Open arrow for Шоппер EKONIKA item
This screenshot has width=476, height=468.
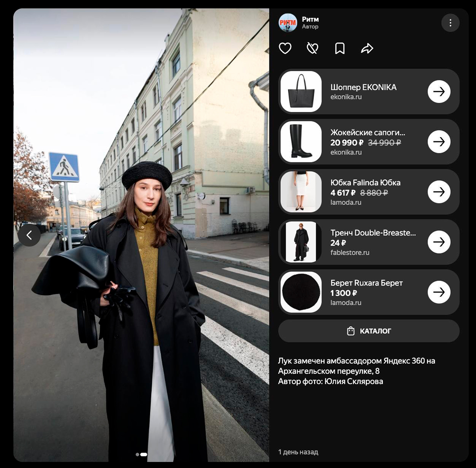(439, 92)
